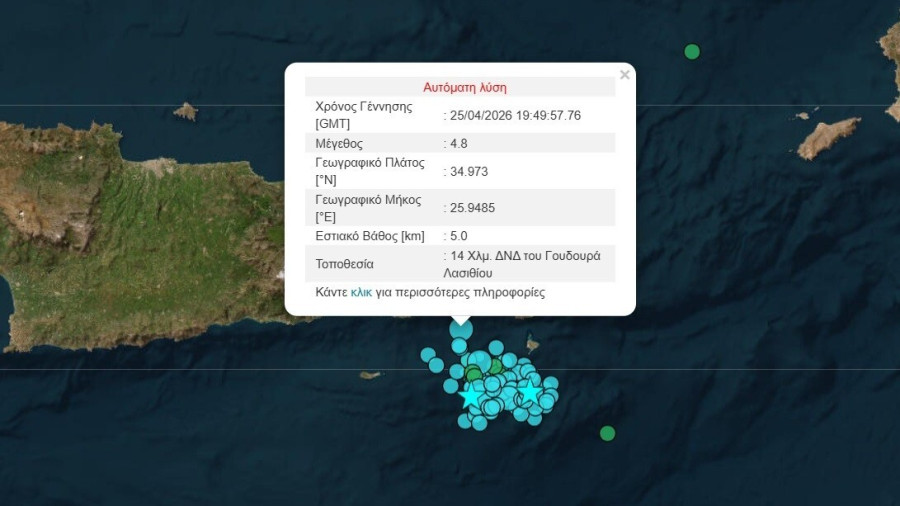Click the focal depth value 5.0
Viewport: 900px width, 506px height.
[x=457, y=236]
